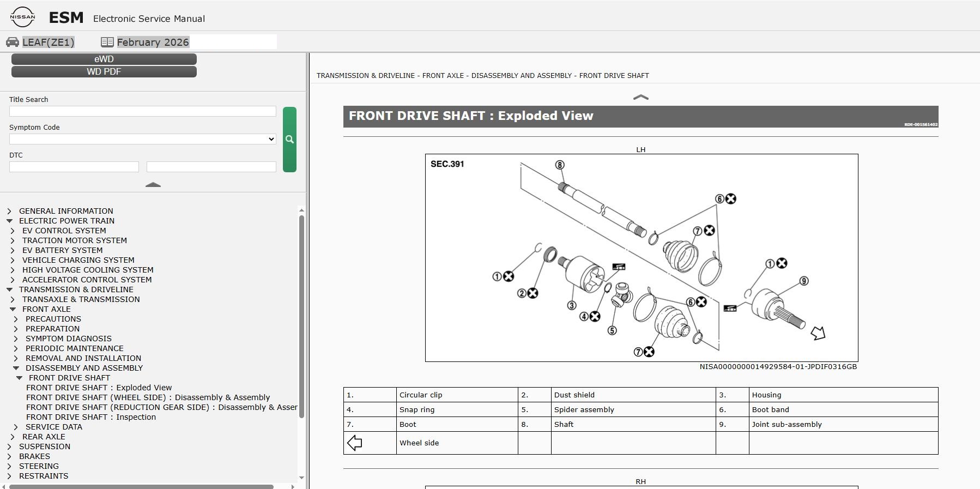Screen dimensions: 980x489
Task: Collapse DISASSEMBLY AND ASSEMBLY node
Action: [x=16, y=368]
